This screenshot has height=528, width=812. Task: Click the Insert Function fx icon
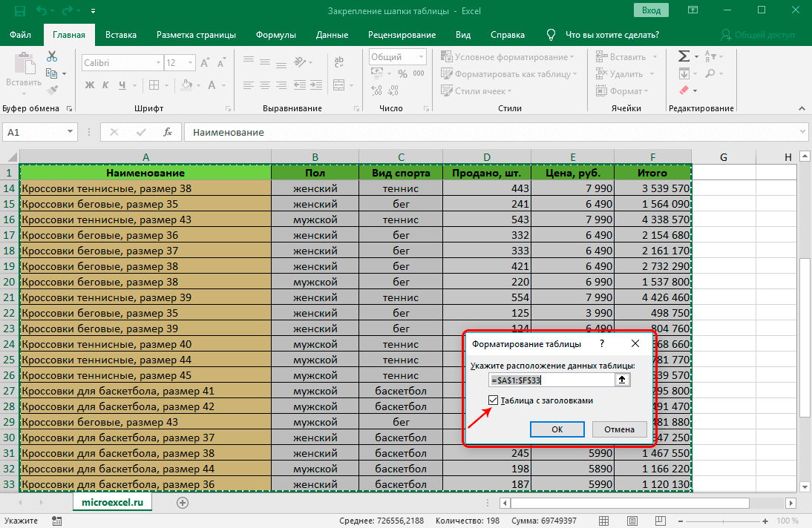(x=168, y=132)
